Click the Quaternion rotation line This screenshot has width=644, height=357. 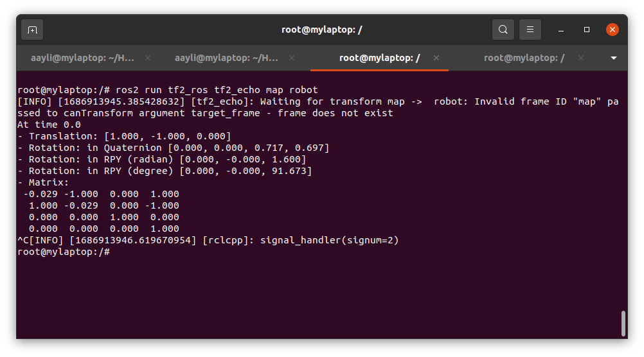(x=174, y=148)
